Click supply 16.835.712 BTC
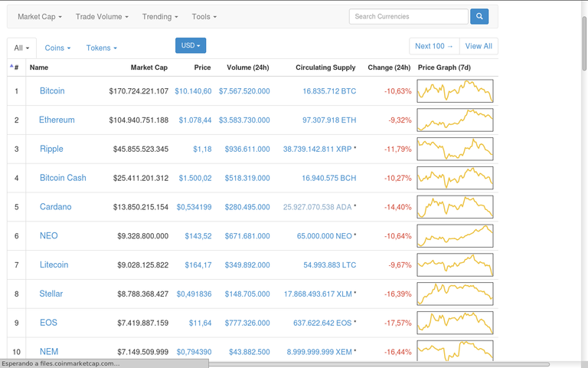 point(329,91)
